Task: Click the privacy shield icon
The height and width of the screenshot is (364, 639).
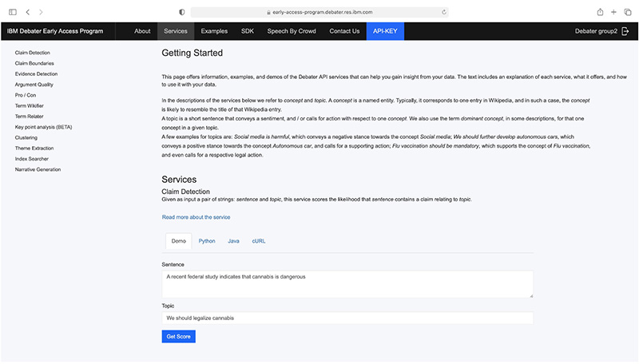Action: point(182,12)
